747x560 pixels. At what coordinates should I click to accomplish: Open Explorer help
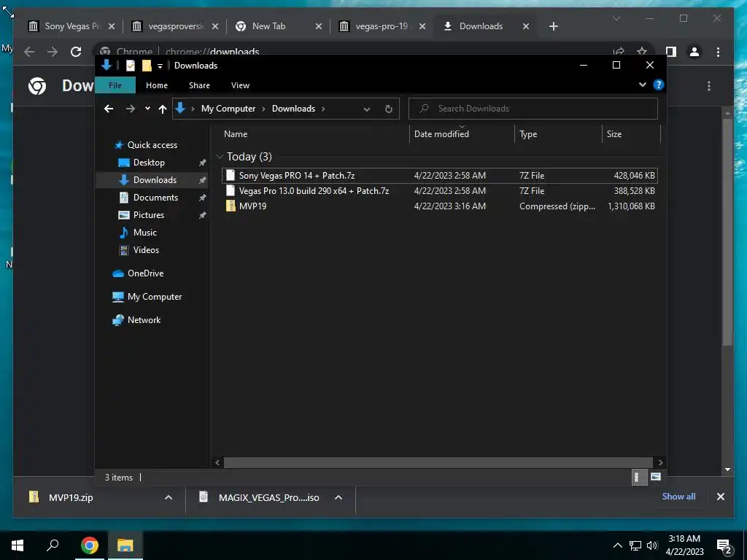tap(659, 85)
